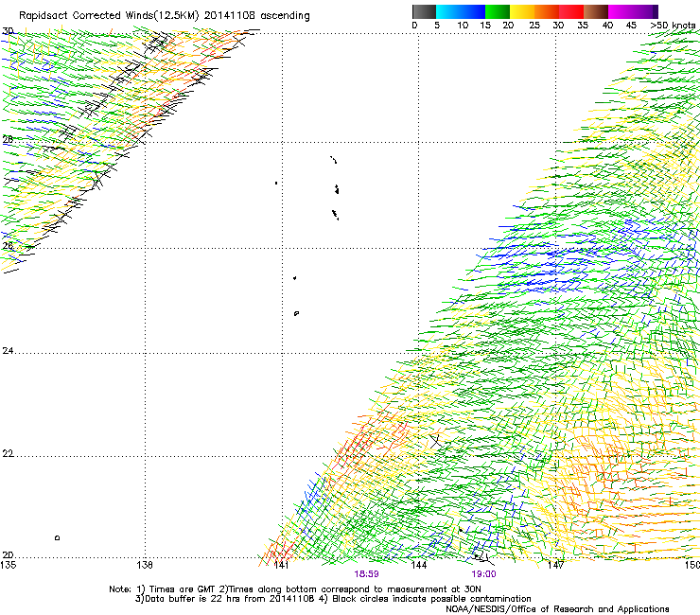Click the 138 longitude axis label
Screen dimensions: 700x615
coord(145,565)
